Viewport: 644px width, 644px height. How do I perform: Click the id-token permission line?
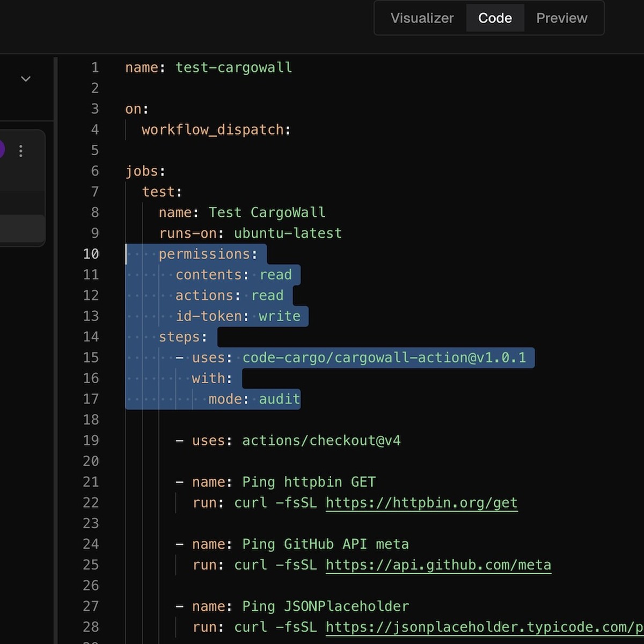(238, 316)
